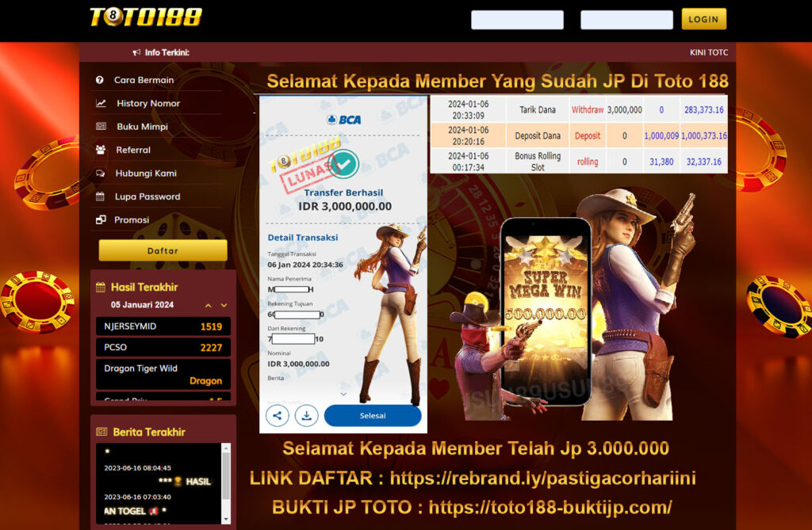Expand Berita details chevron on receipt
Image resolution: width=812 pixels, height=530 pixels.
[343, 394]
